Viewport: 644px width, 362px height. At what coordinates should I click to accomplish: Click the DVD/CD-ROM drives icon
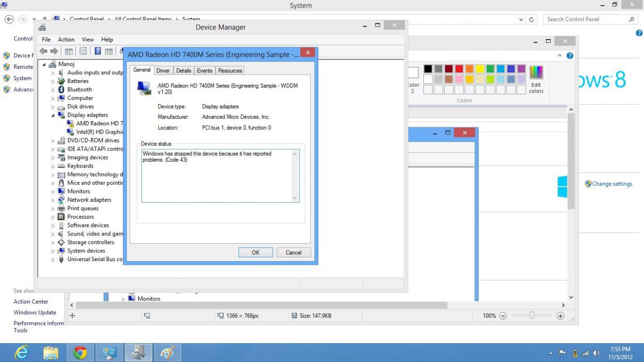tap(61, 140)
